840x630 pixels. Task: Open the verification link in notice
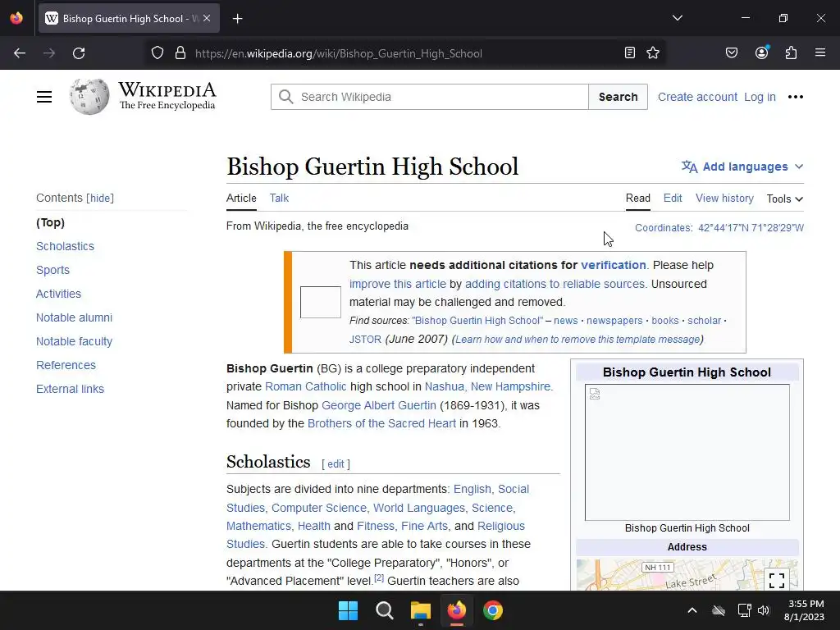[614, 265]
